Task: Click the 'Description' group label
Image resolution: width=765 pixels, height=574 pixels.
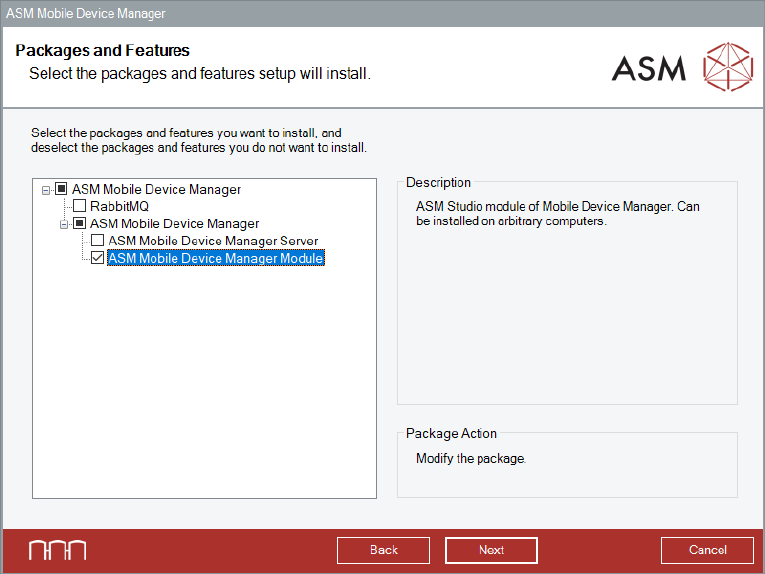Action: (x=438, y=182)
